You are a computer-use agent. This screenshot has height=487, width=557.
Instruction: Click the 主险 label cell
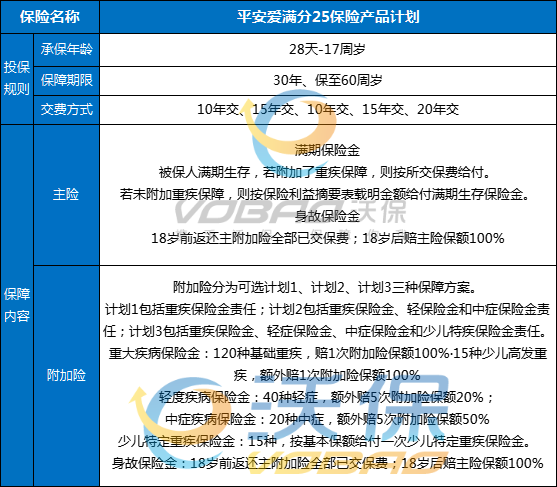66,195
